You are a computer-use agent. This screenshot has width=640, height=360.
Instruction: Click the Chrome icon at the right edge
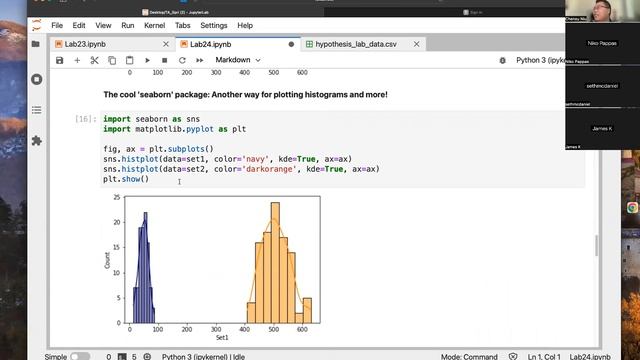pyautogui.click(x=632, y=207)
